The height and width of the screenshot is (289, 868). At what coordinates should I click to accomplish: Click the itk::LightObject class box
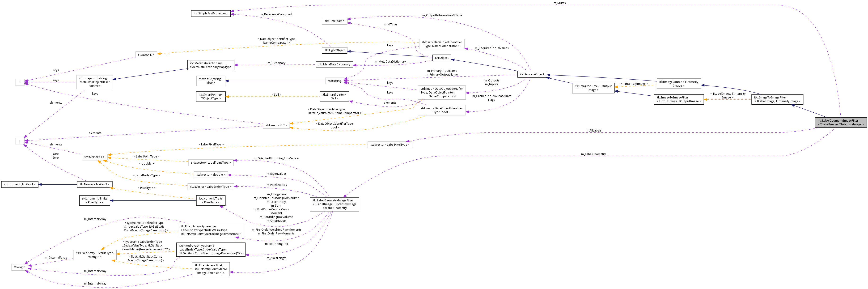(334, 50)
